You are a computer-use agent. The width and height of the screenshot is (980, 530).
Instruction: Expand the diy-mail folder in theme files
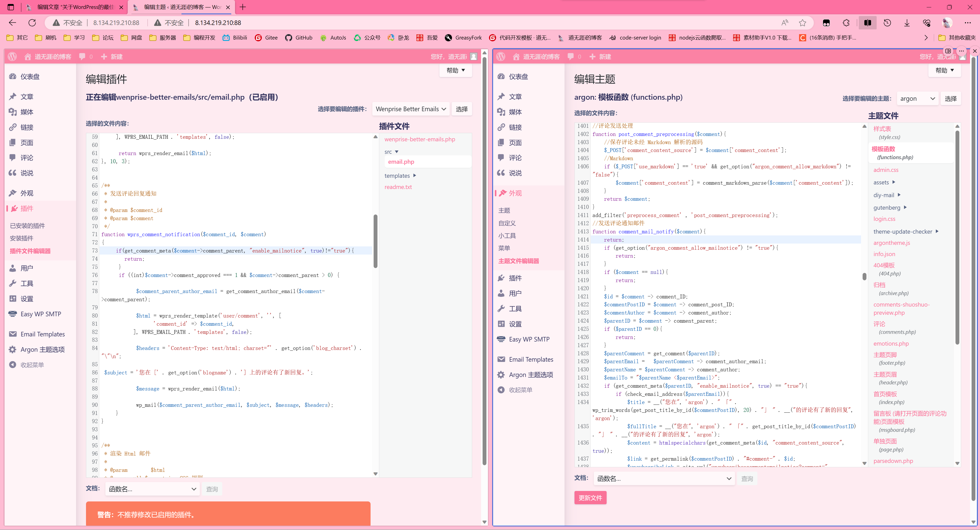point(887,195)
